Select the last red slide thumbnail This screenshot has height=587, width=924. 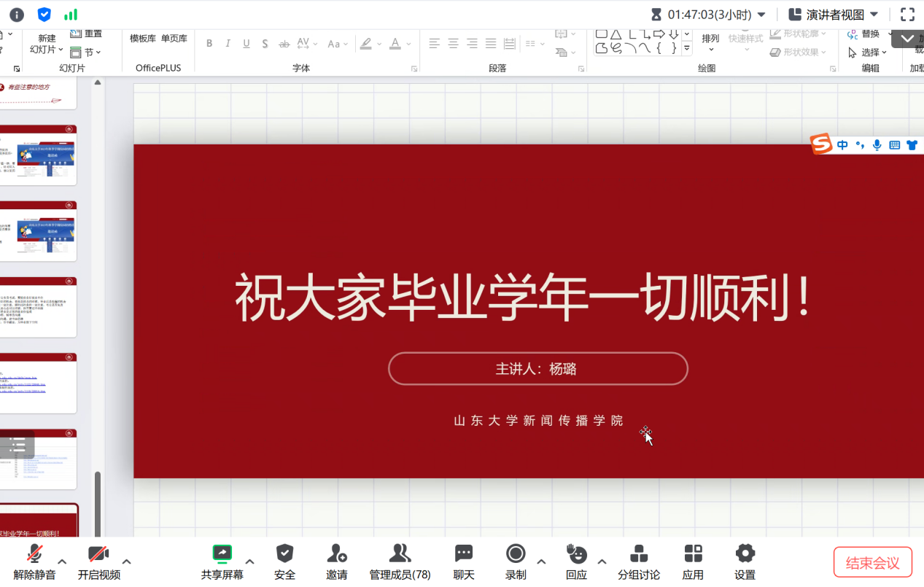(x=39, y=521)
